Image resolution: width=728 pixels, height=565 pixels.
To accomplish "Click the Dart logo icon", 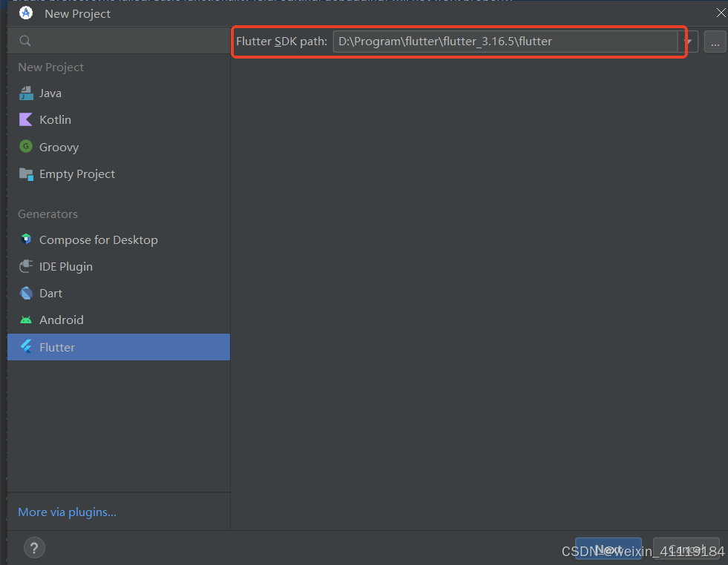I will pyautogui.click(x=26, y=293).
